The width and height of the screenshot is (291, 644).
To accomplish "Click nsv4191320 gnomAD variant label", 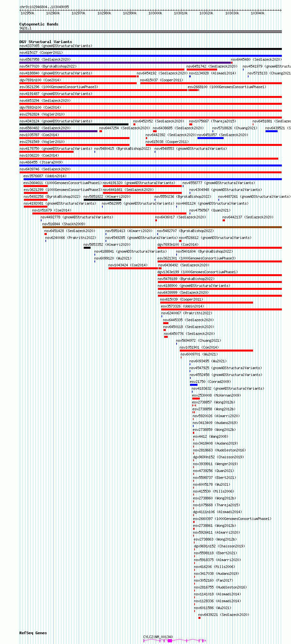I will pos(139,183).
